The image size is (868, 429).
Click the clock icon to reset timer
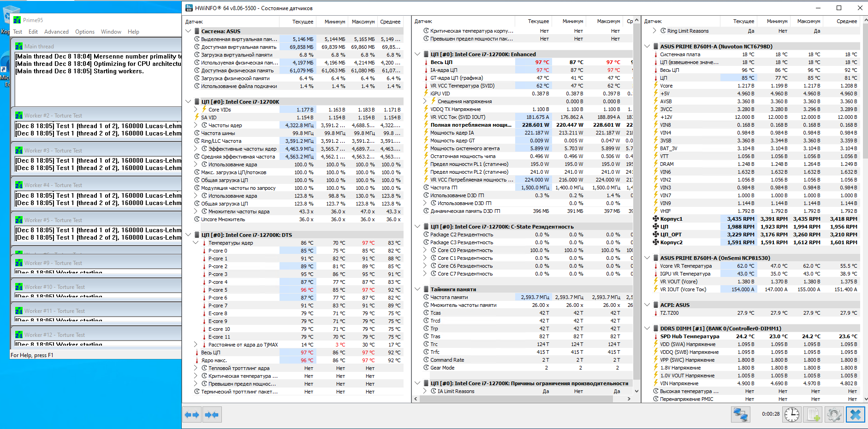(792, 415)
